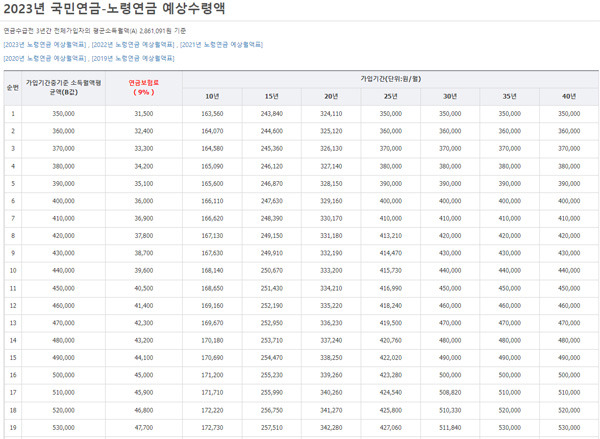This screenshot has width=600, height=439.
Task: Click the 30년 column header
Action: tap(450, 96)
